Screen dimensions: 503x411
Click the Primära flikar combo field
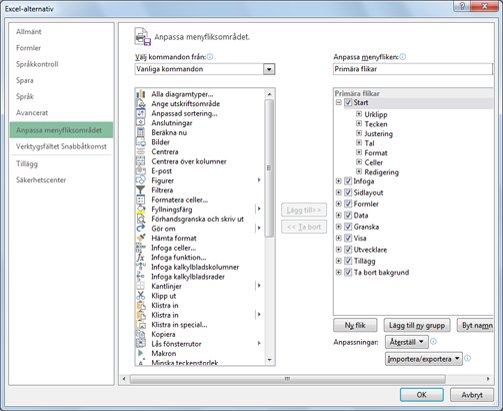click(x=413, y=69)
